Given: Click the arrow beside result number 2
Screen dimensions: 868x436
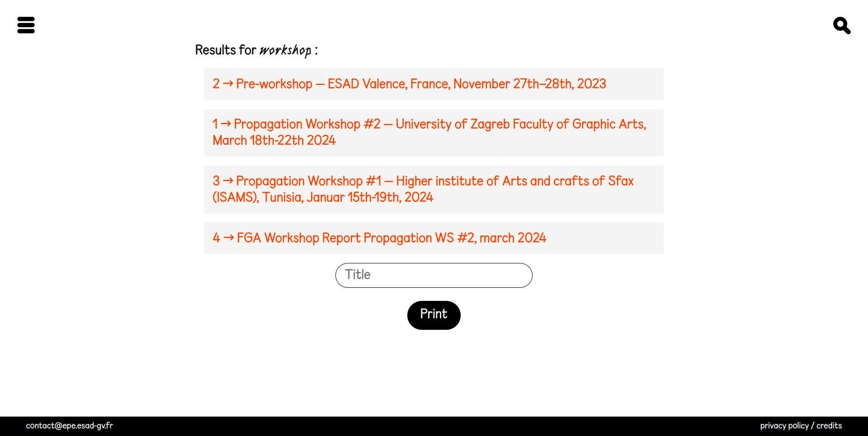Looking at the screenshot, I should coord(228,84).
